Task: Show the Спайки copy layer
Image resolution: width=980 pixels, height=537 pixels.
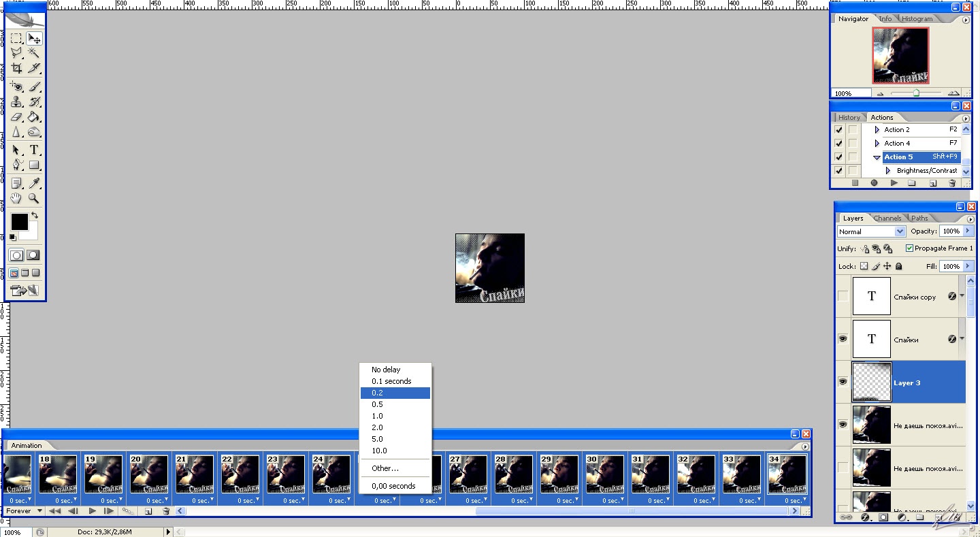Action: tap(843, 296)
